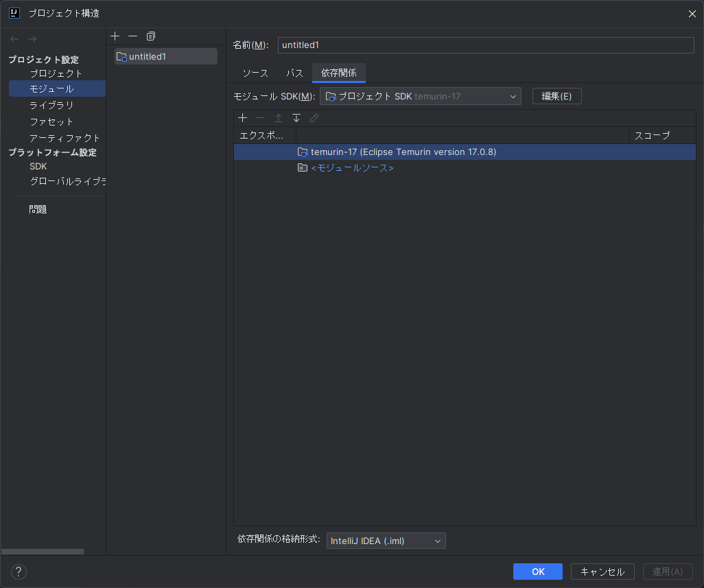Open ライブラリ settings section

tap(51, 106)
